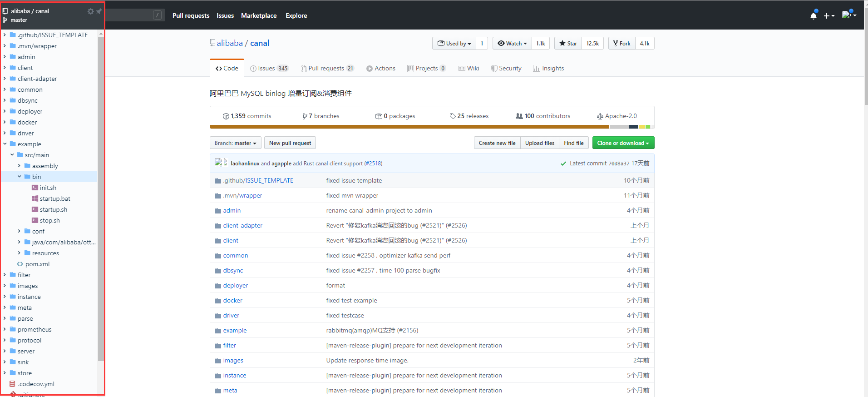Screen dimensions: 868x397
Task: Collapse the example folder in tree
Action: tap(5, 144)
